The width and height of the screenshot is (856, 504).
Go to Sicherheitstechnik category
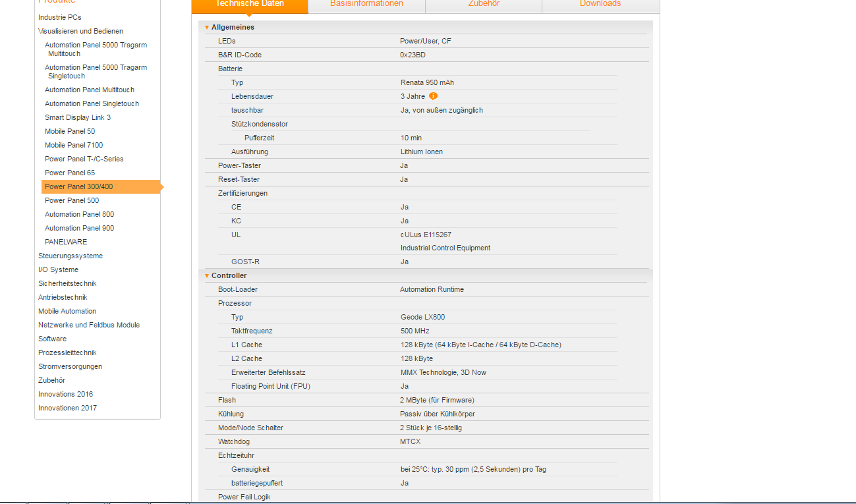[x=67, y=283]
